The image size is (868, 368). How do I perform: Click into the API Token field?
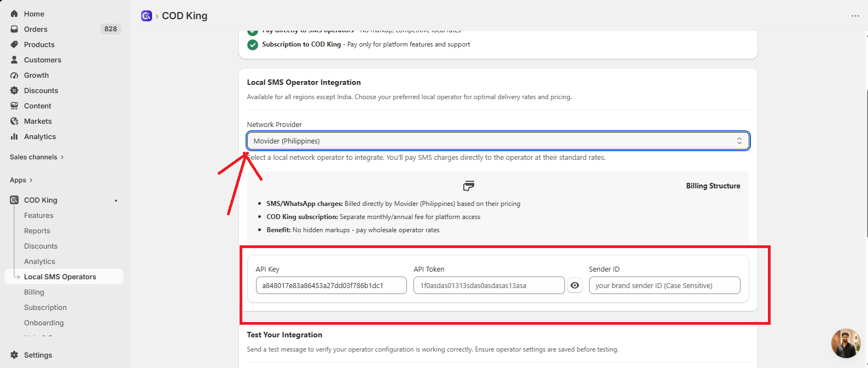(x=489, y=285)
